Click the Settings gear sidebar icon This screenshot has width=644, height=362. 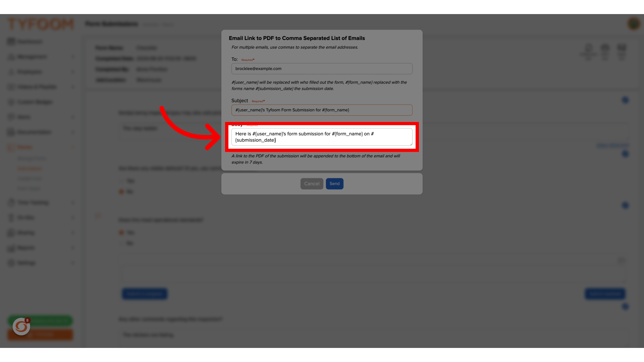click(x=11, y=263)
